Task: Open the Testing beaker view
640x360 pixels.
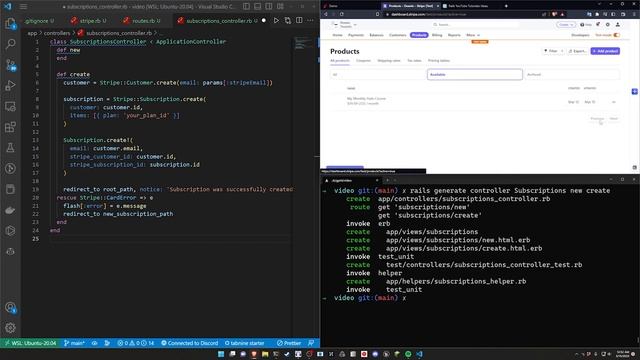Action: [x=11, y=148]
